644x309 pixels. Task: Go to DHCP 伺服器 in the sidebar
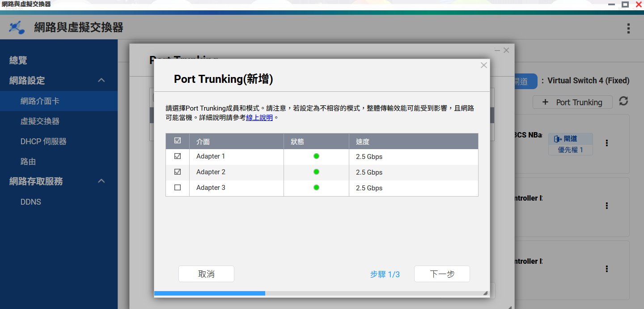click(x=43, y=142)
